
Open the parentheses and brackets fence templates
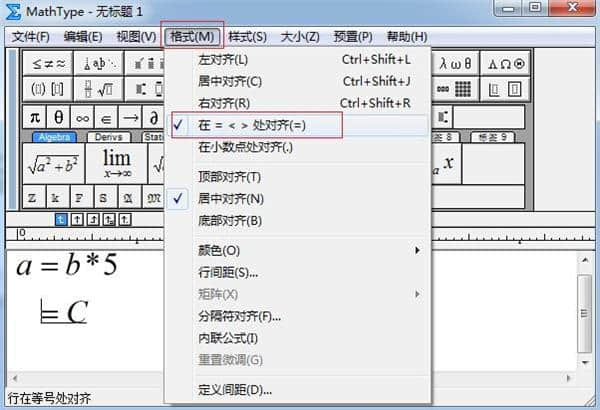48,89
